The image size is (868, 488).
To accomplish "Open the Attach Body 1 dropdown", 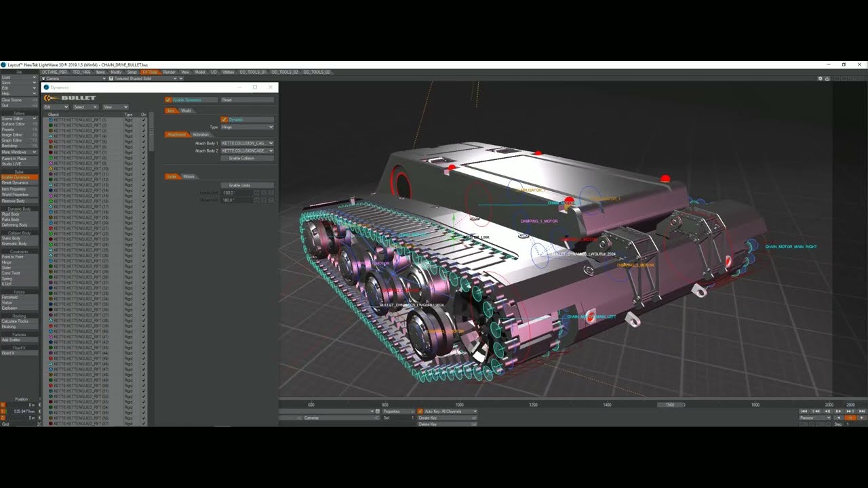I will click(247, 143).
